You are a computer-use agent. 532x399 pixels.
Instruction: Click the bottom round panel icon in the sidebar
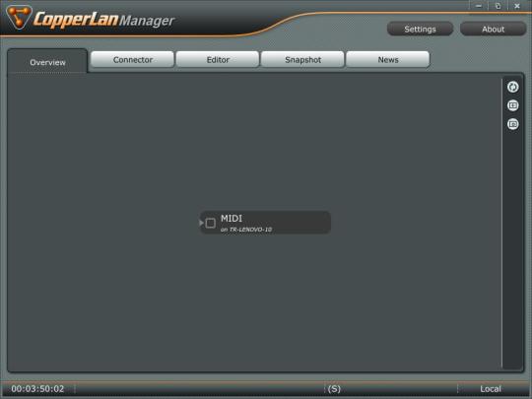(512, 124)
